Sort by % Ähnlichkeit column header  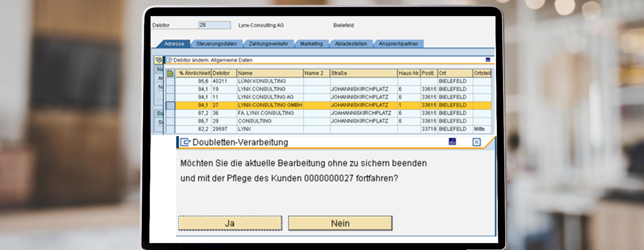[x=194, y=73]
